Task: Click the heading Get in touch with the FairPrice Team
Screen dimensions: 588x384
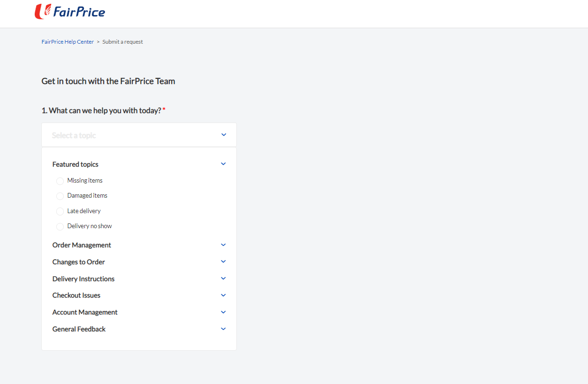Action: [108, 81]
